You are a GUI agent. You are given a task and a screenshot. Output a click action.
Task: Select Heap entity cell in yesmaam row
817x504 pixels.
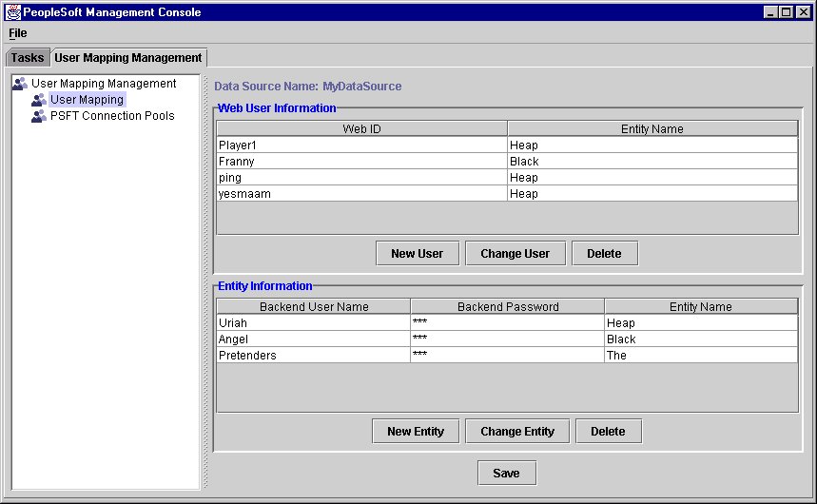tap(652, 193)
